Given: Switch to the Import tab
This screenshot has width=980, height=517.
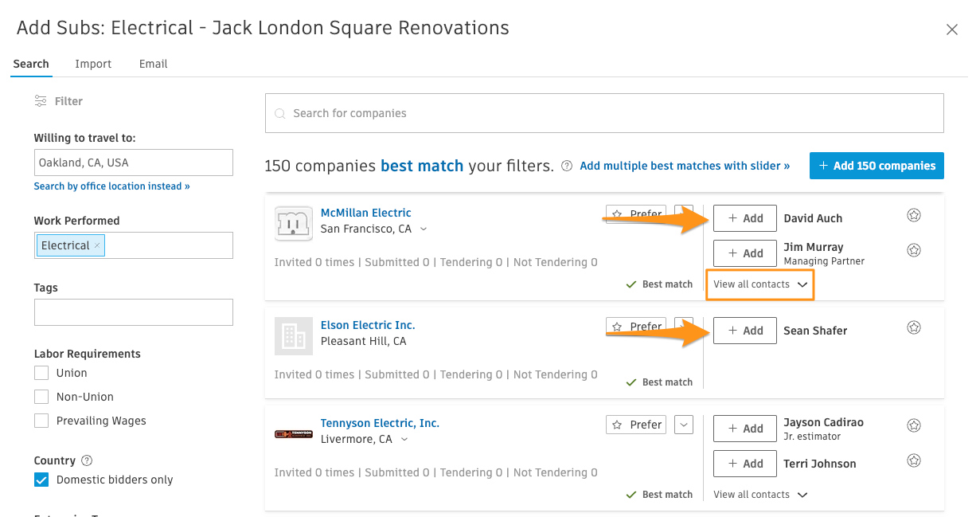Looking at the screenshot, I should (93, 64).
